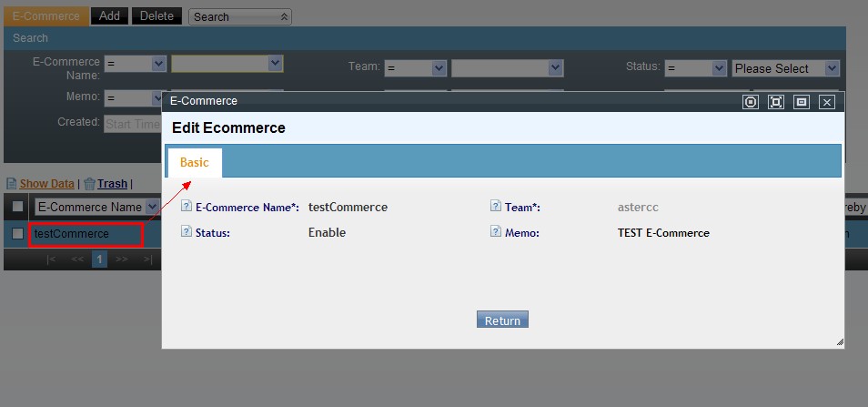
Task: Click the dialog's fullscreen expand icon
Action: (776, 102)
